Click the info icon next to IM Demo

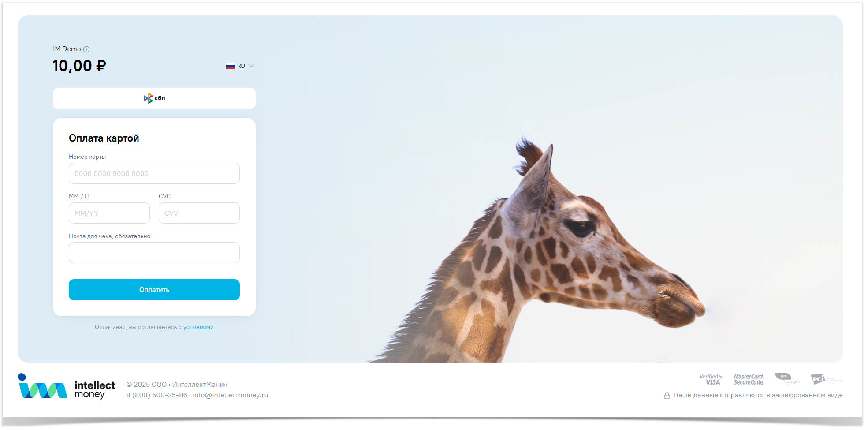tap(86, 49)
